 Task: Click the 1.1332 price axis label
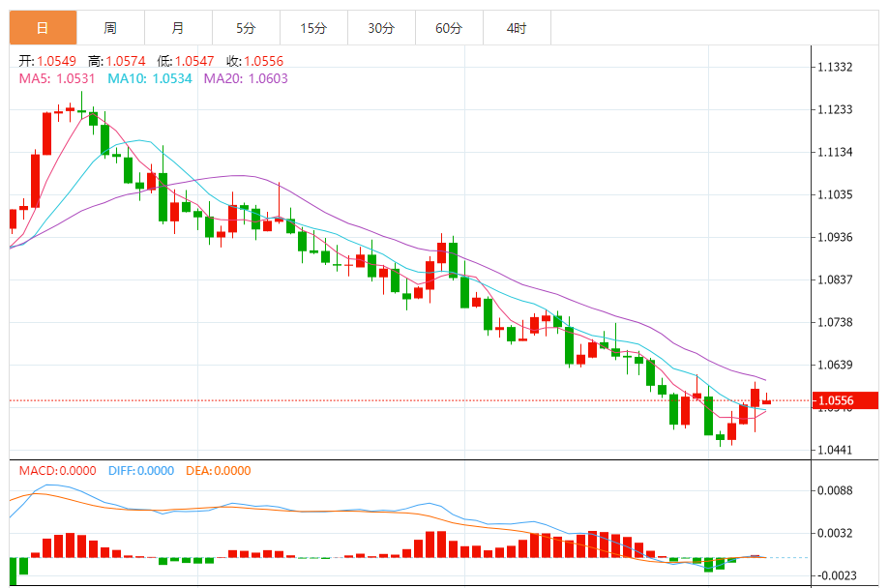[x=835, y=67]
